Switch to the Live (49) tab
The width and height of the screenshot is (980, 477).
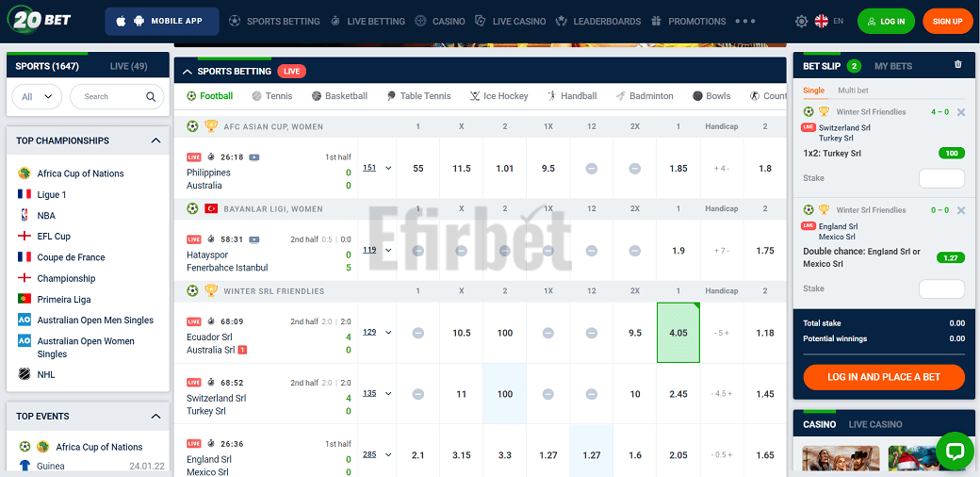pos(129,66)
